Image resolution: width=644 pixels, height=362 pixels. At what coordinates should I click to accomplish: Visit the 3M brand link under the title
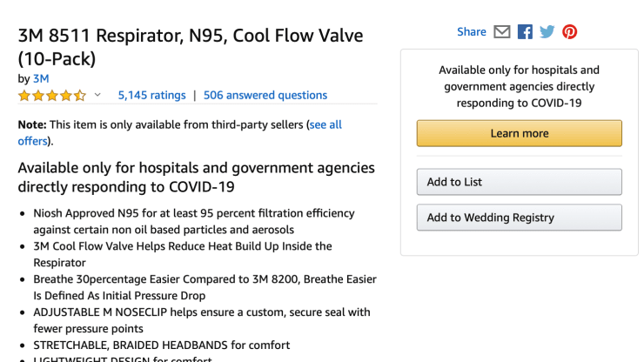tap(41, 78)
